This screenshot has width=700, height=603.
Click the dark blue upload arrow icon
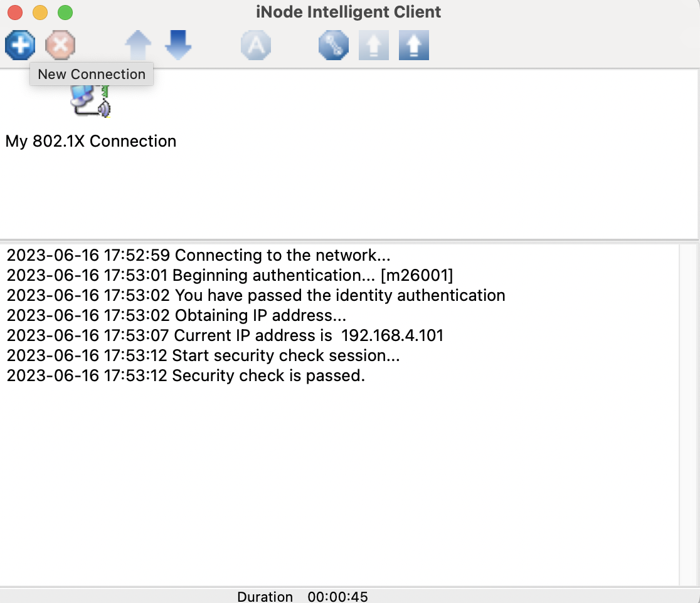[x=414, y=45]
